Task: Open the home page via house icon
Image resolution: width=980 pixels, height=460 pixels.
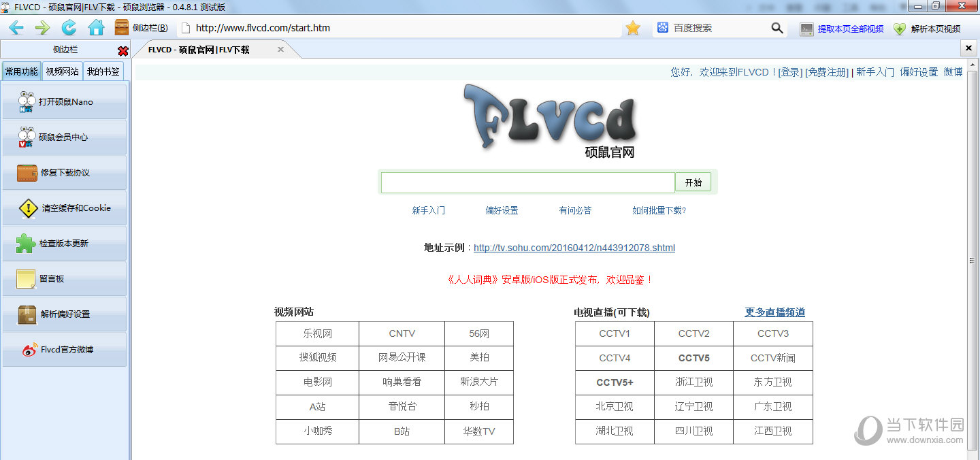Action: pos(96,28)
